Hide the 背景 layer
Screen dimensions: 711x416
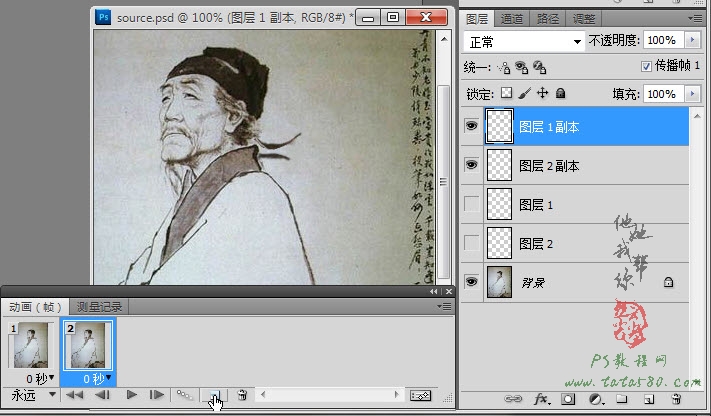pyautogui.click(x=472, y=282)
